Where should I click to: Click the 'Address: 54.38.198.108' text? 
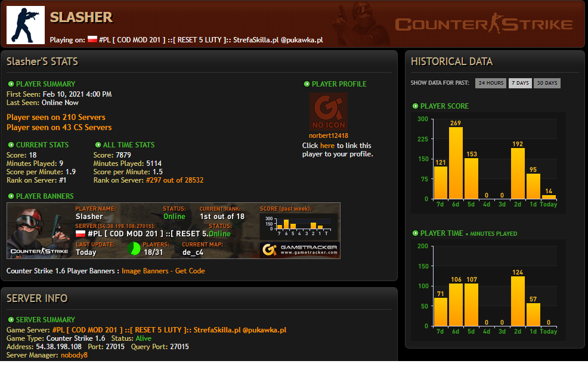[x=44, y=347]
